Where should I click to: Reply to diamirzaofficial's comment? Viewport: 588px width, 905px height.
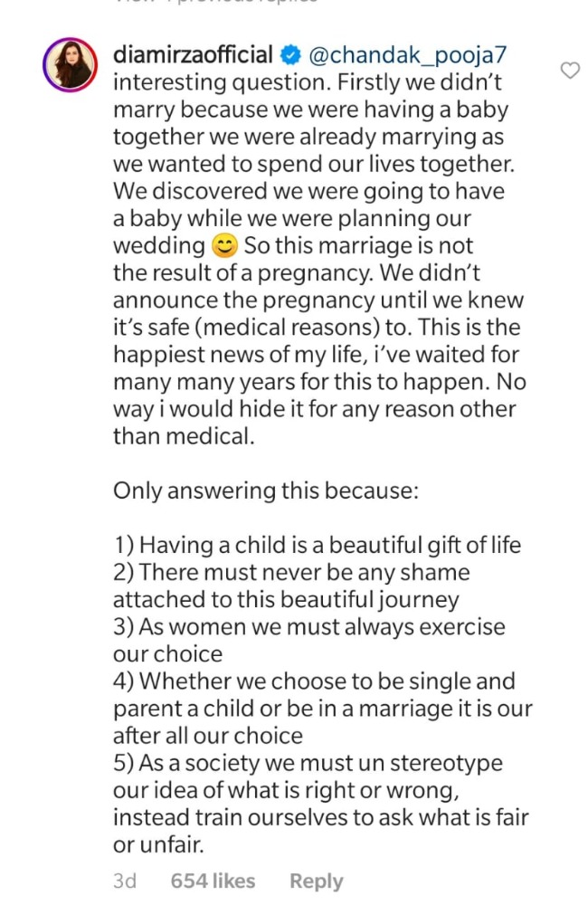pyautogui.click(x=317, y=881)
